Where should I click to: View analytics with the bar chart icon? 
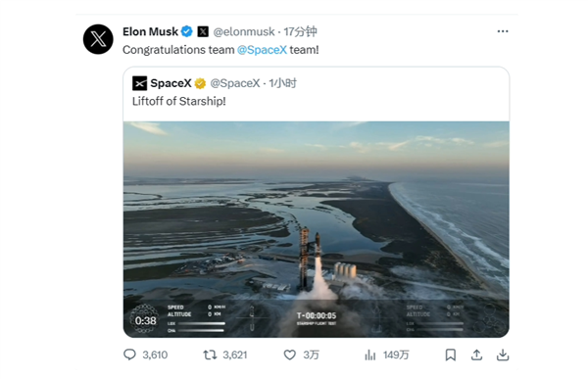tap(370, 355)
